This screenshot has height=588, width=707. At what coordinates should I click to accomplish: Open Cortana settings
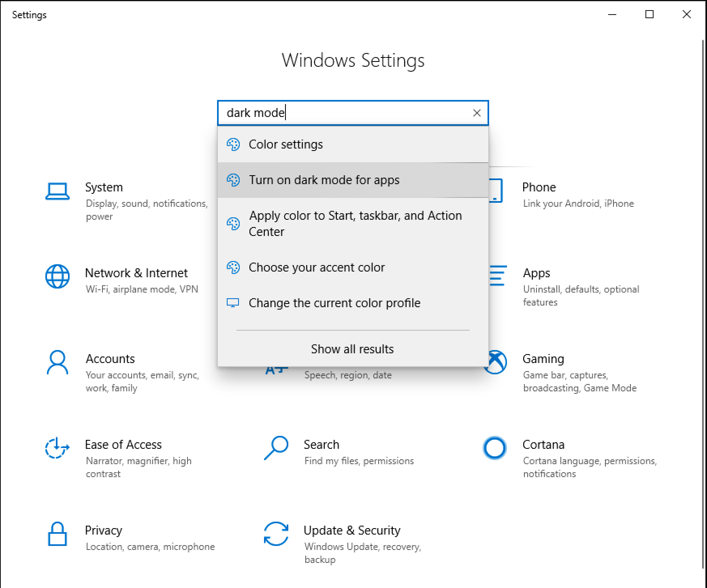point(544,444)
